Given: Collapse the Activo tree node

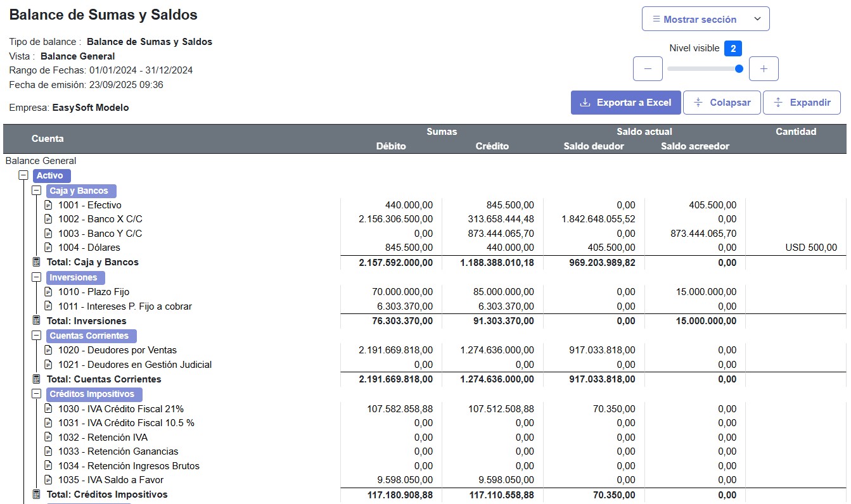Looking at the screenshot, I should tap(24, 175).
